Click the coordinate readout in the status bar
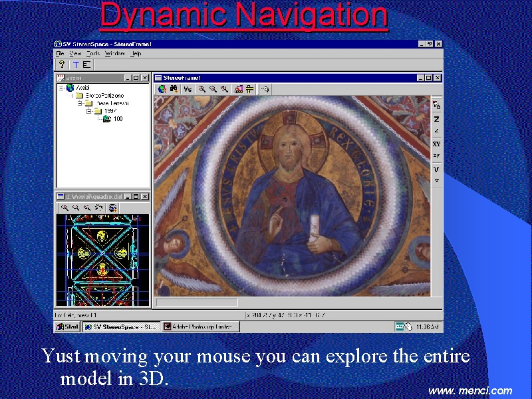This screenshot has height=399, width=532. click(286, 315)
